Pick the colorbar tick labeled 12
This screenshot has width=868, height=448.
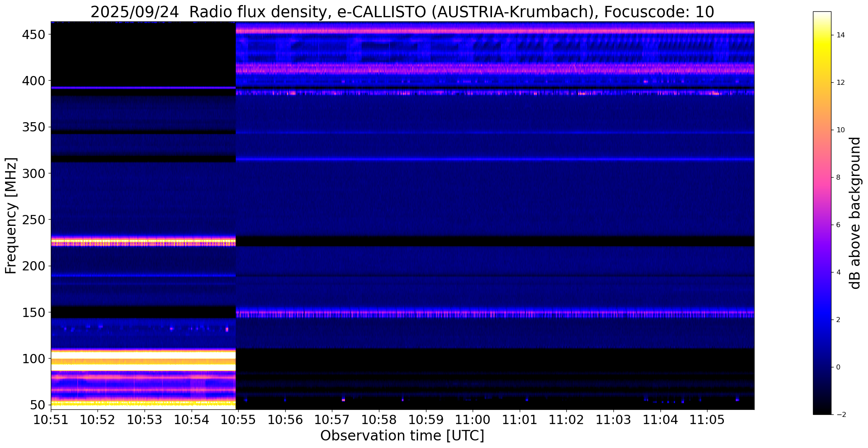[x=840, y=83]
